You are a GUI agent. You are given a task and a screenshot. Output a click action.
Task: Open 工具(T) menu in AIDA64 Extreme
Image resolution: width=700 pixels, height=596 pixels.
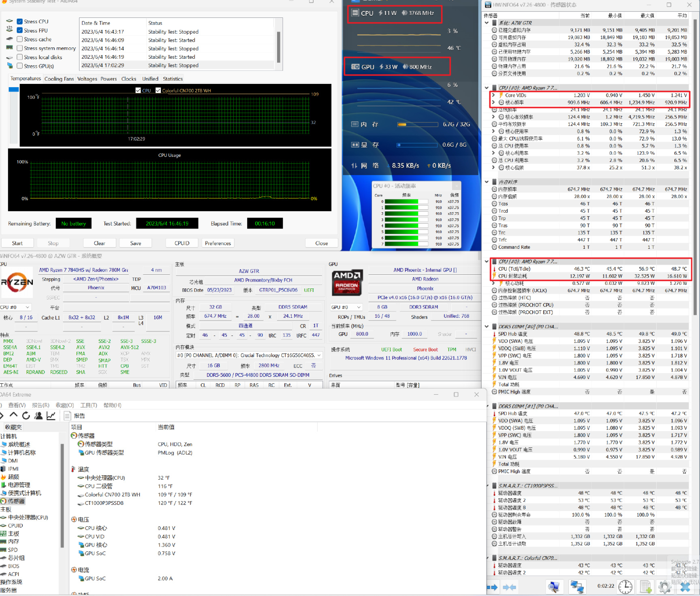[x=89, y=405]
